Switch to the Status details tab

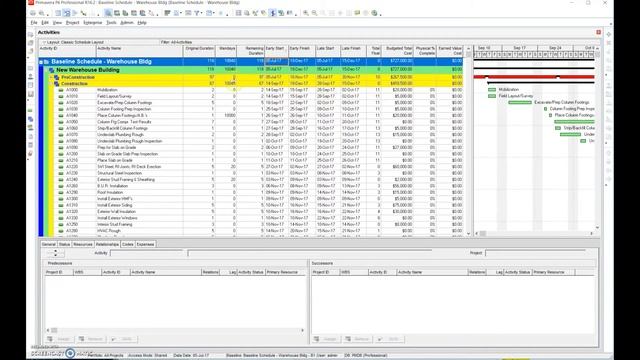click(64, 244)
